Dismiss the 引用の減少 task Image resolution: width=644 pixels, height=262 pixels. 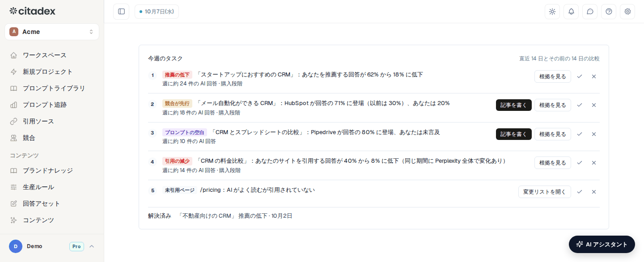point(594,163)
